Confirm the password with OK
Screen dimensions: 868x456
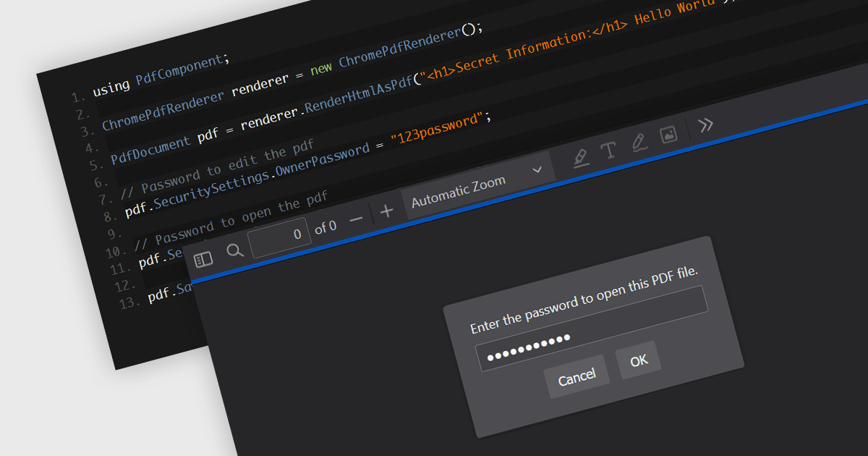pos(639,360)
